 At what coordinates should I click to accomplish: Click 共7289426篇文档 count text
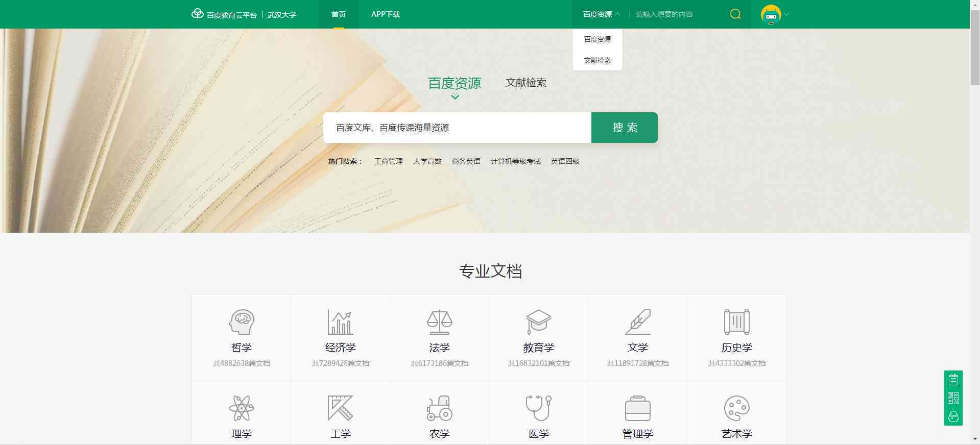[340, 363]
